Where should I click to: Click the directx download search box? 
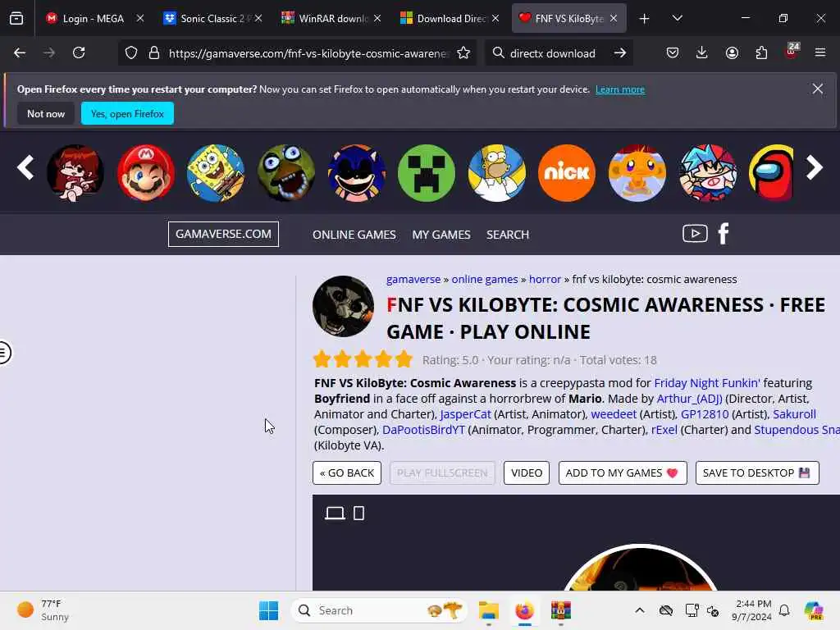point(552,53)
